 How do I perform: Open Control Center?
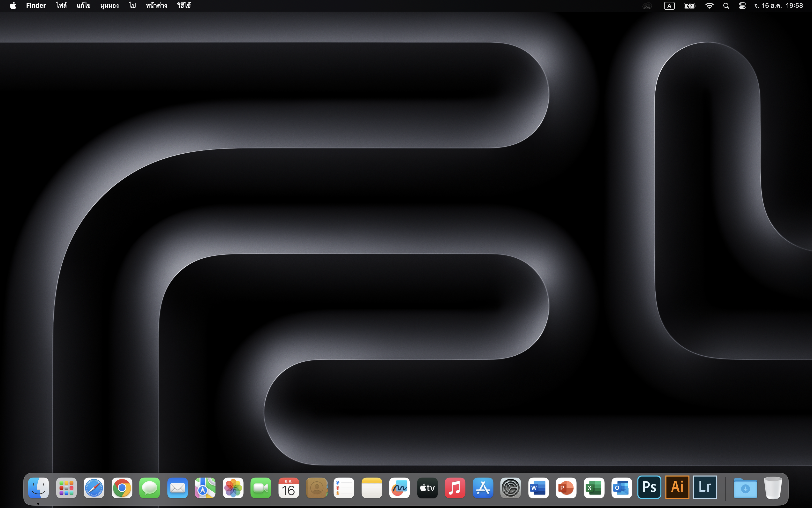click(x=742, y=6)
